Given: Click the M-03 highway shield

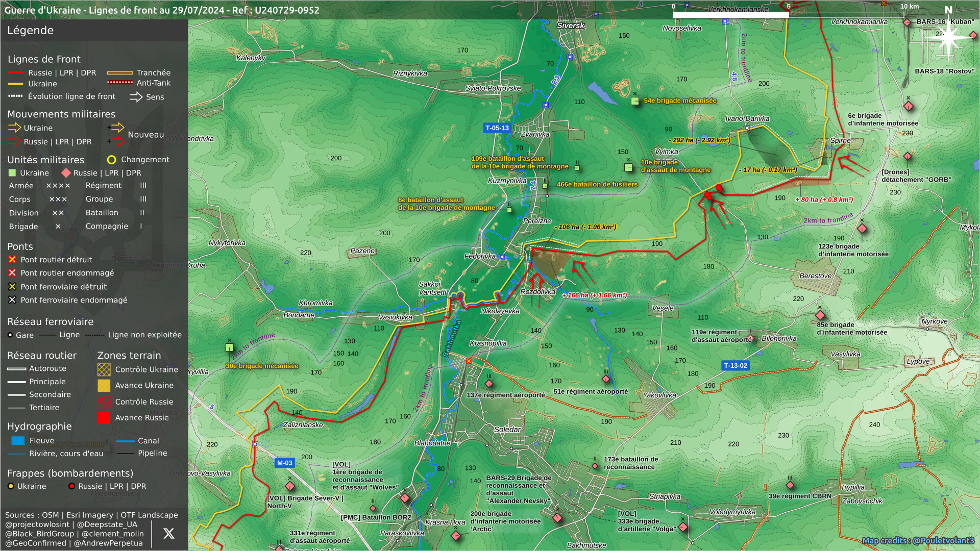Looking at the screenshot, I should [x=284, y=463].
